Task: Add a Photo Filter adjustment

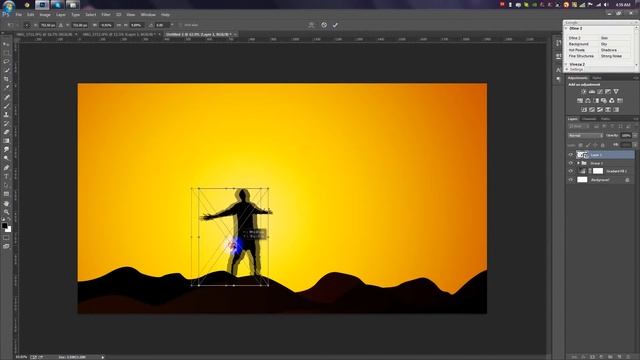Action: 604,100
